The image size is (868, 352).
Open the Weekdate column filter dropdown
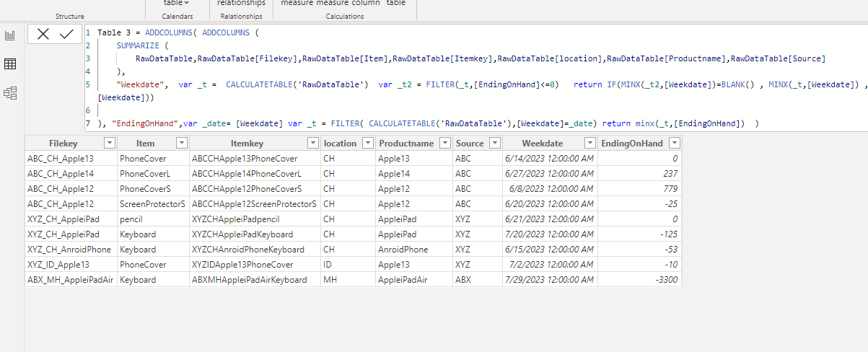point(589,143)
